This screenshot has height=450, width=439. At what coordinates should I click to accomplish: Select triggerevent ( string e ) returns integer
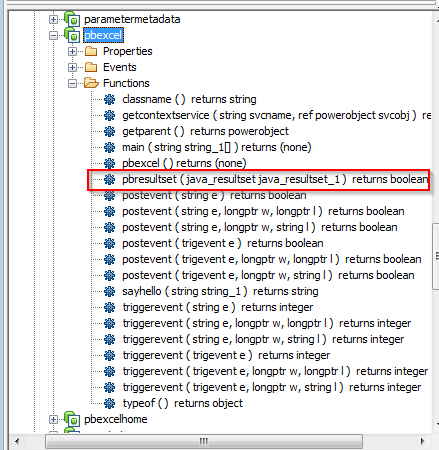[218, 307]
